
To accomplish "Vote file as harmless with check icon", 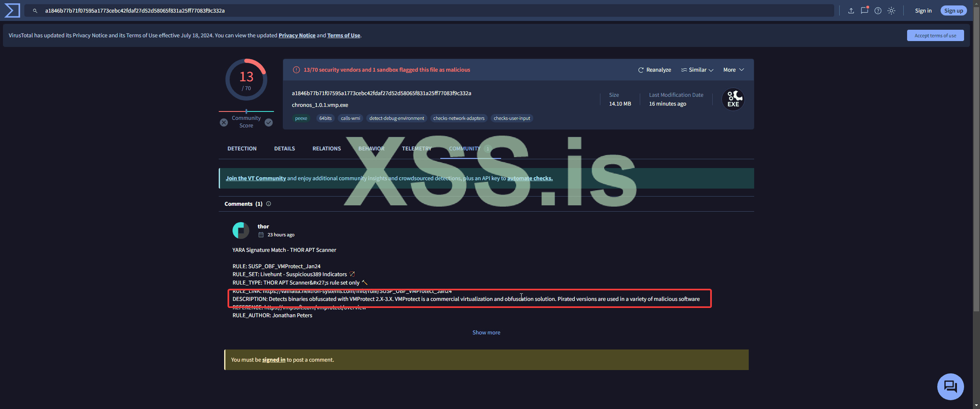I will click(269, 122).
